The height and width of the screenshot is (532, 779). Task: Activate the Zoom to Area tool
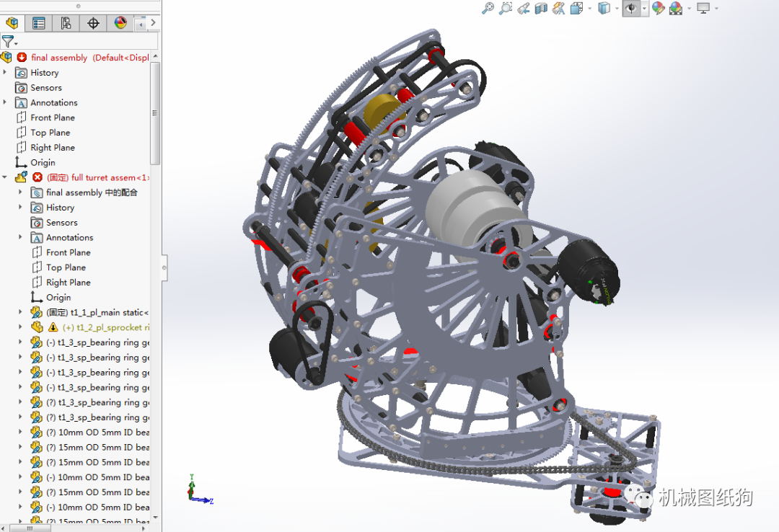click(506, 8)
